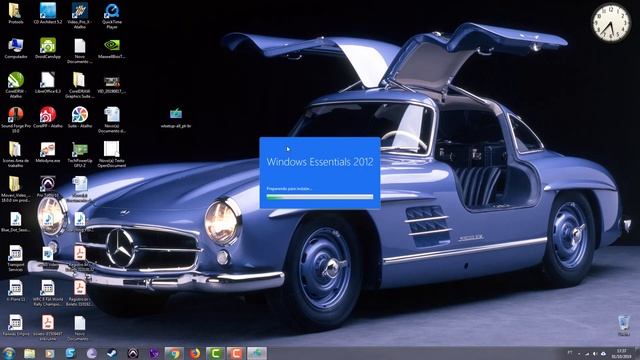Open the Protools folder on desktop

pyautogui.click(x=16, y=12)
